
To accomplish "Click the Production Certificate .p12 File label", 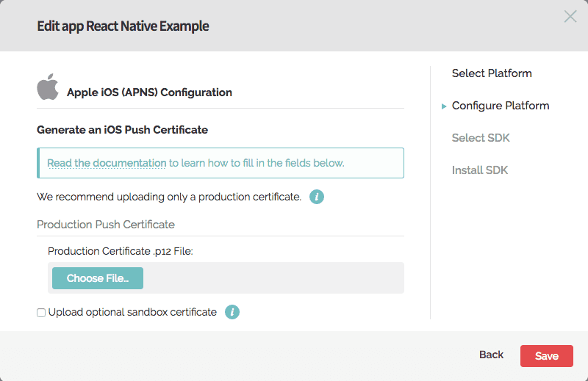I will pos(121,251).
